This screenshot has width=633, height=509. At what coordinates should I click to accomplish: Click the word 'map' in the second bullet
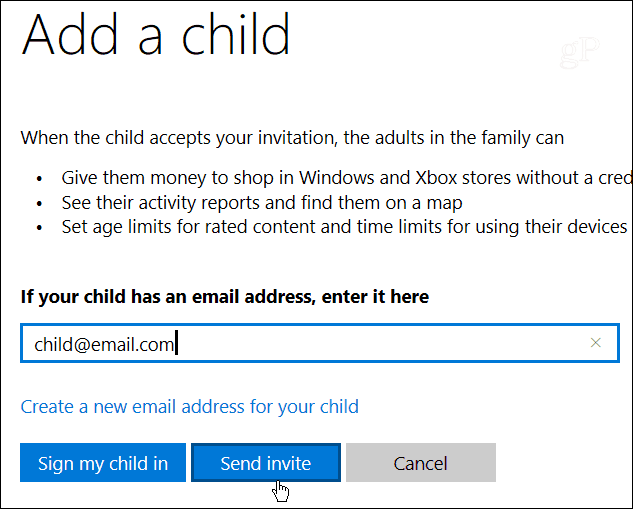444,203
